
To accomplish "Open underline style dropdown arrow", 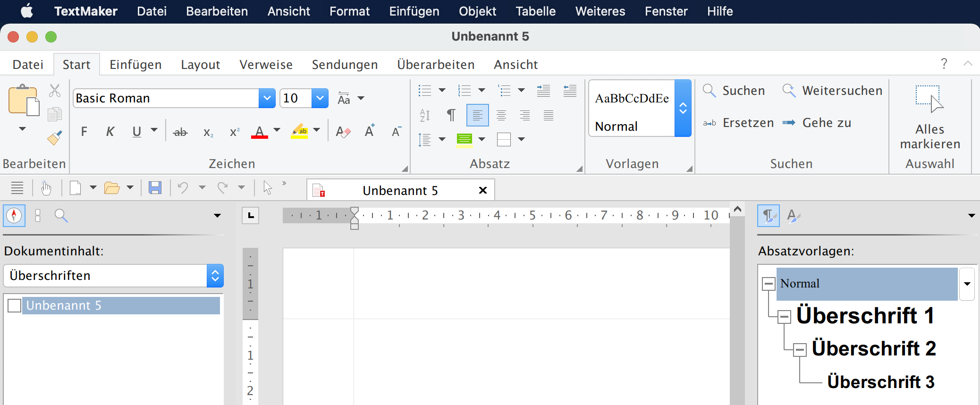I will point(154,130).
